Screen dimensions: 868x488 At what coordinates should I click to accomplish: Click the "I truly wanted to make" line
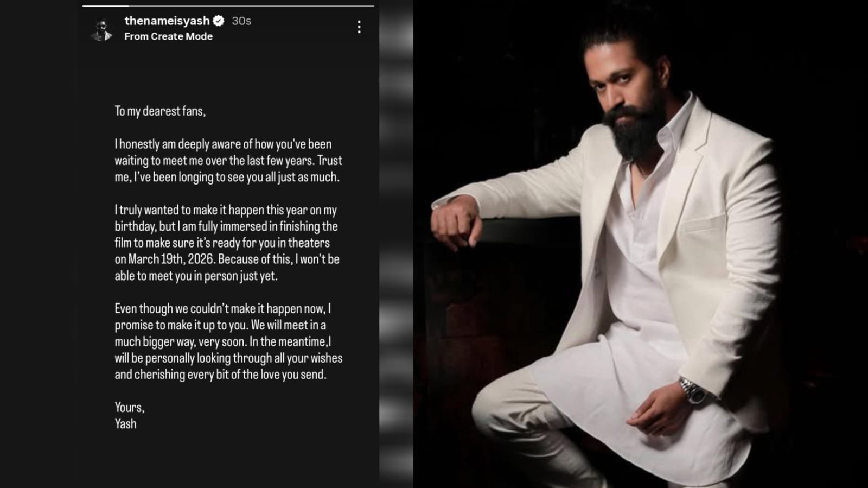(x=226, y=210)
